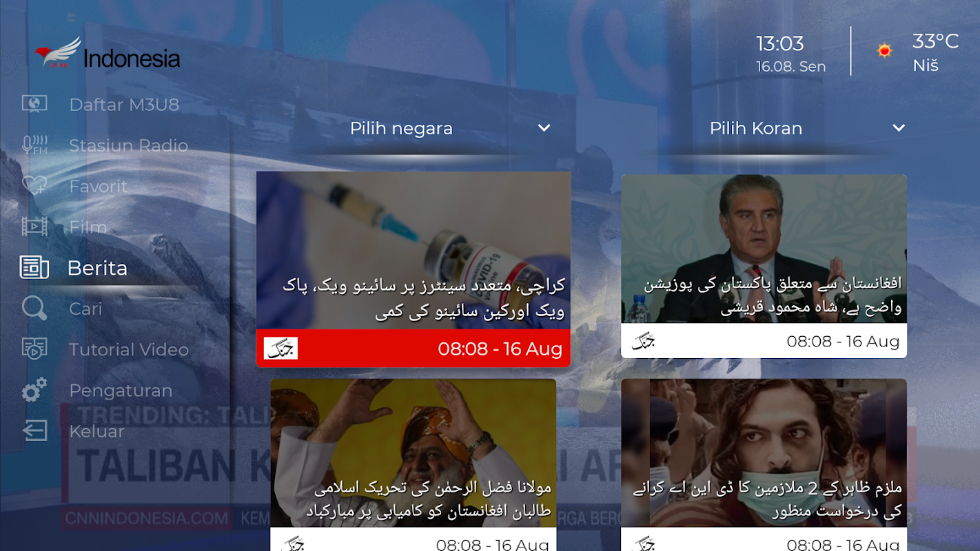The width and height of the screenshot is (980, 551).
Task: Open the Pengaturan gears icon
Action: point(34,391)
